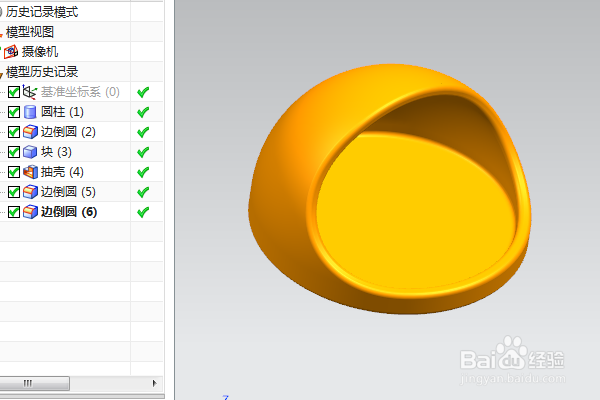Toggle checkbox for 边倒圆 (6)

14,212
